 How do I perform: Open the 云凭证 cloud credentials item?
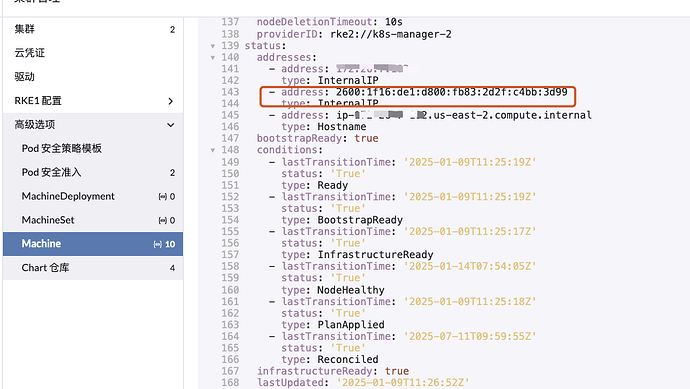93,53
